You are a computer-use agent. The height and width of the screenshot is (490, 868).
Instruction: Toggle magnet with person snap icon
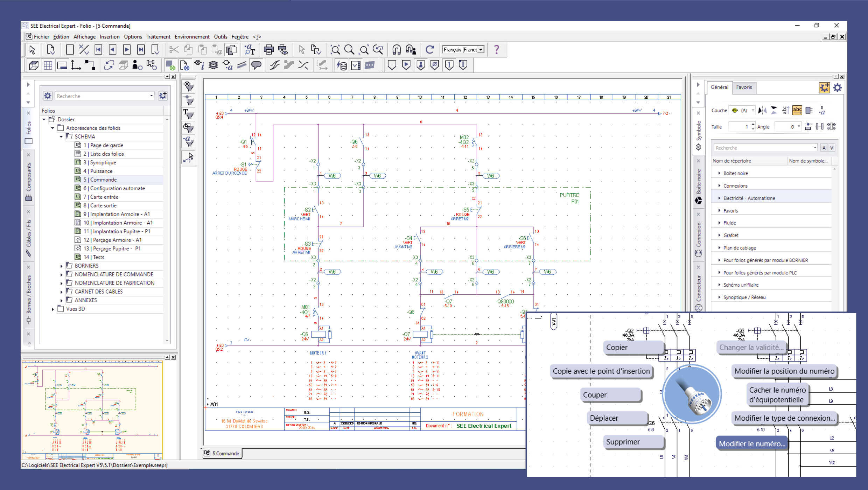click(411, 50)
